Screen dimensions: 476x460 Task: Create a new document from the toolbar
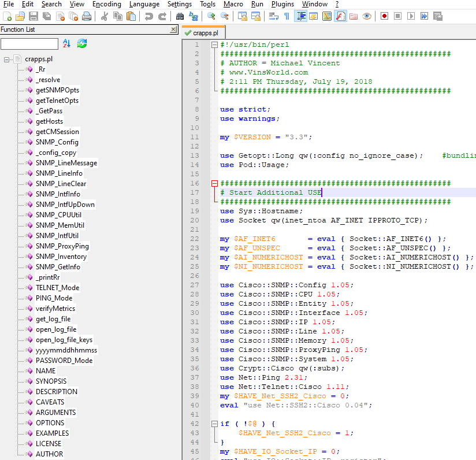pos(7,16)
